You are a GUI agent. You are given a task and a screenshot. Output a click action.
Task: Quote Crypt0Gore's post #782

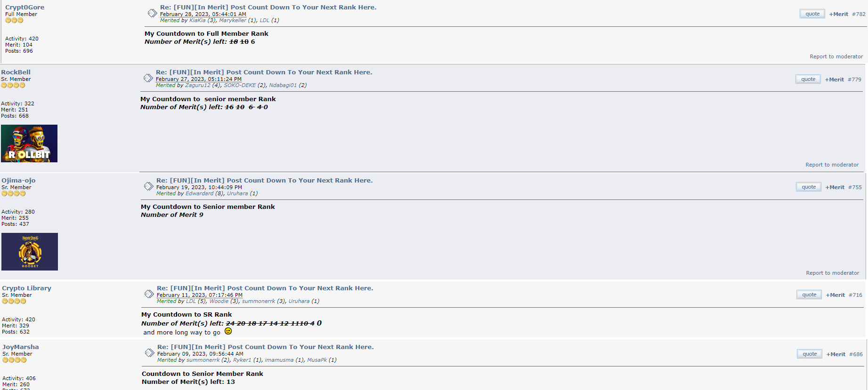point(812,14)
